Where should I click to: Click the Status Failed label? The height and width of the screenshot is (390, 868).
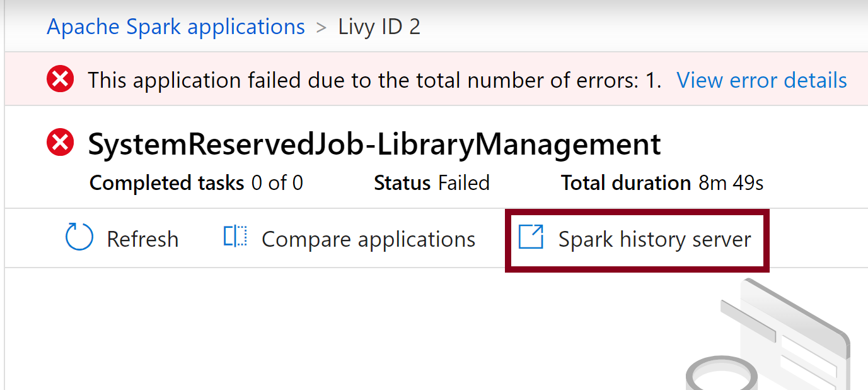click(x=432, y=183)
